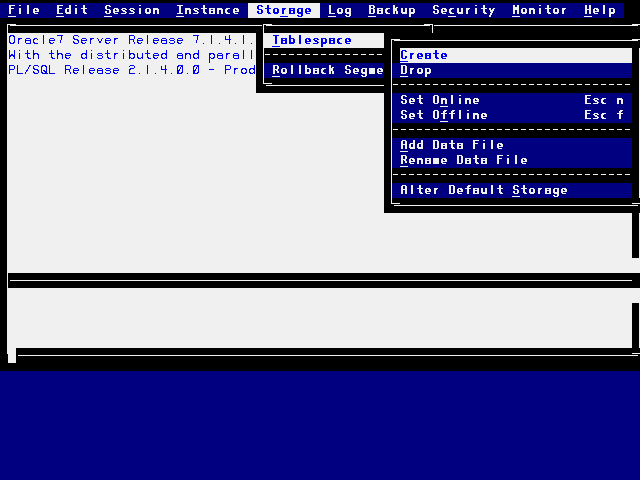Open the Session menu in the menu bar
Viewport: 640px width, 480px height.
[x=132, y=10]
